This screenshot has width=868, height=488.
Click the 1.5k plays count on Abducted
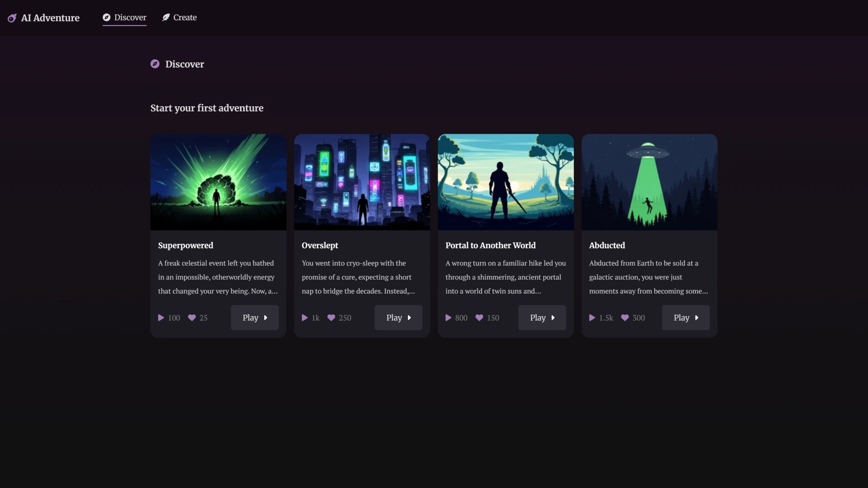pyautogui.click(x=606, y=318)
